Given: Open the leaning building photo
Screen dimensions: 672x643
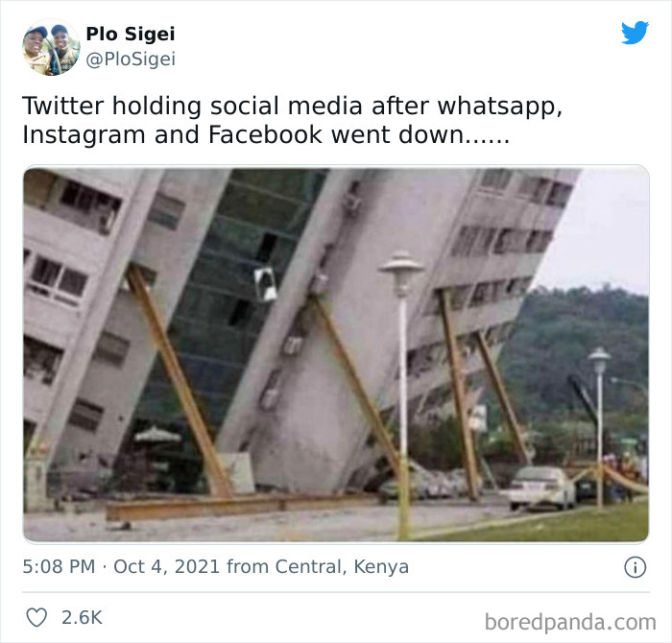Looking at the screenshot, I should (336, 354).
